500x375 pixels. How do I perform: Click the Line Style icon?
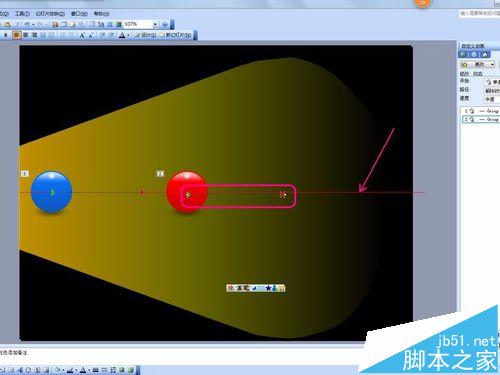coord(96,370)
